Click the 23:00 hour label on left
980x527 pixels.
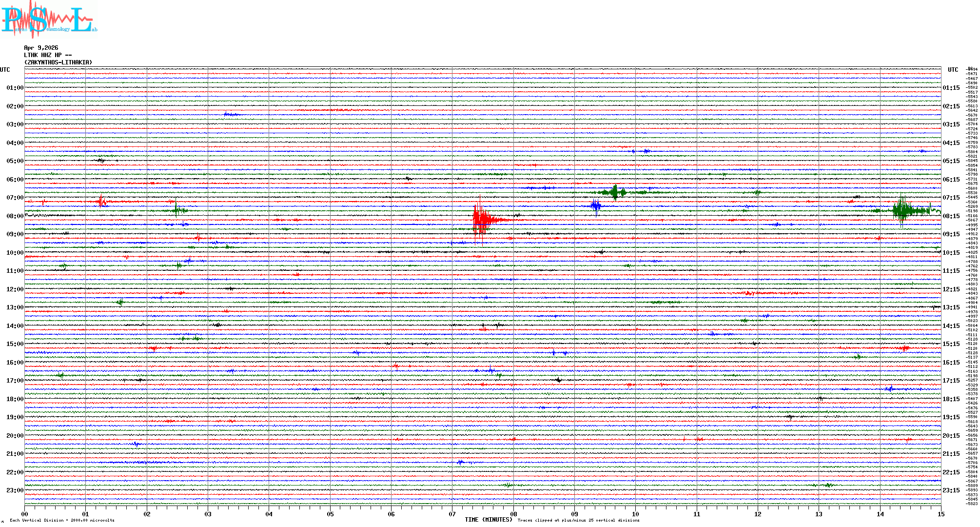coord(15,490)
